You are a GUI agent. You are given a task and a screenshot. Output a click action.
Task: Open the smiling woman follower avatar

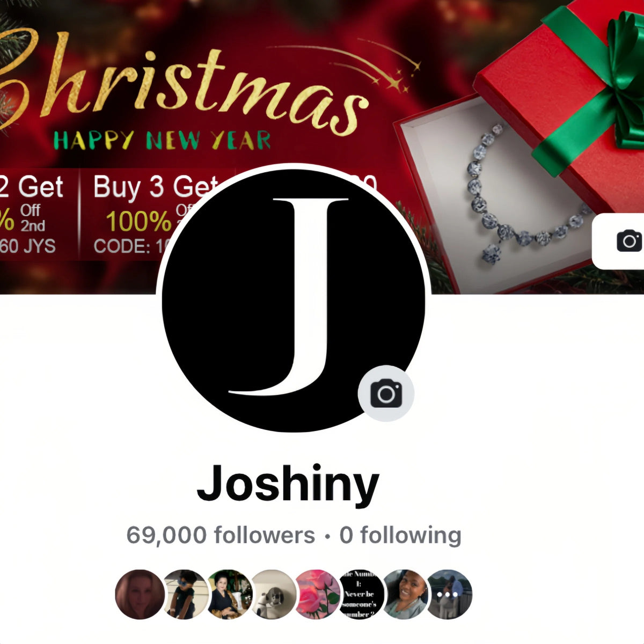(x=405, y=595)
